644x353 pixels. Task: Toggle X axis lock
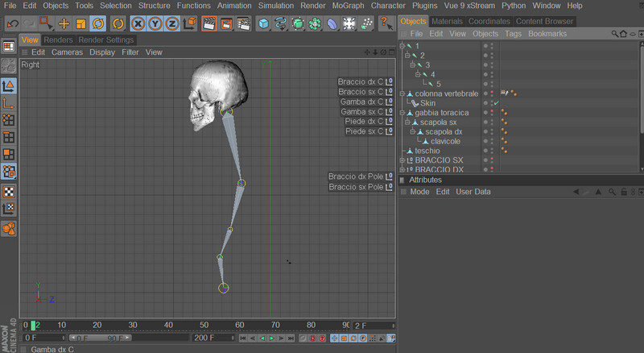click(x=138, y=23)
